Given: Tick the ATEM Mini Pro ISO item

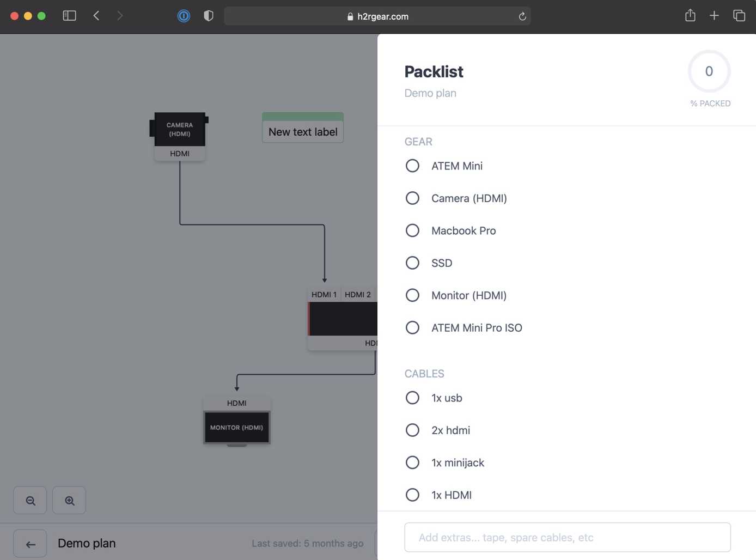Looking at the screenshot, I should [412, 328].
